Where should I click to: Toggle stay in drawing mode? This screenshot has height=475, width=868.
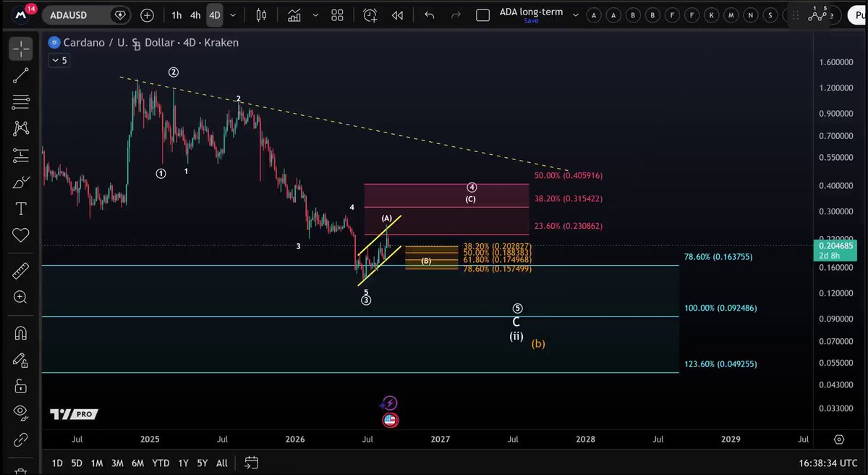point(20,360)
